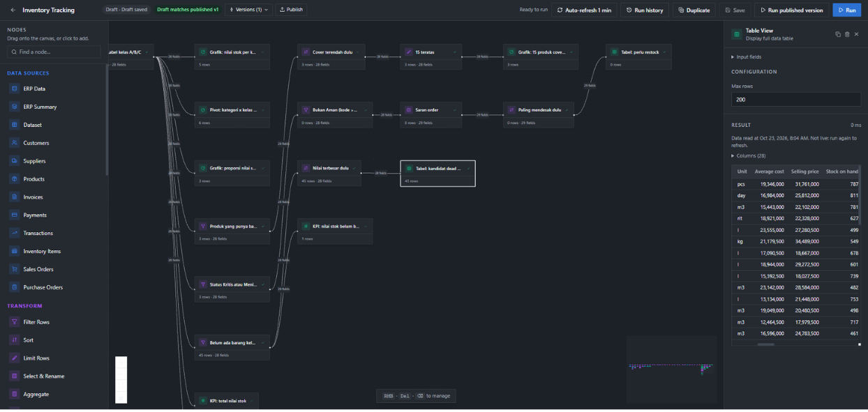
Task: Open the 'Paling mendesak dulu' node chevron
Action: click(567, 110)
